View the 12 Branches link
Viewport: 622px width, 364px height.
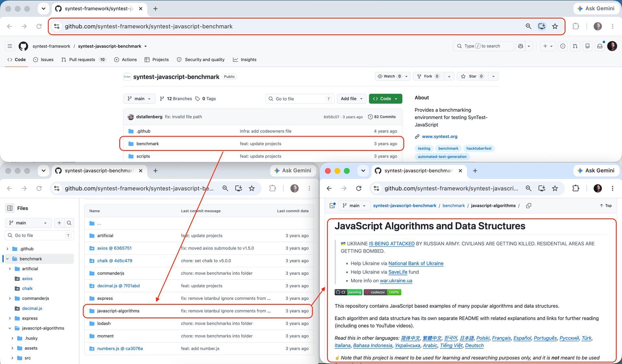tap(176, 99)
